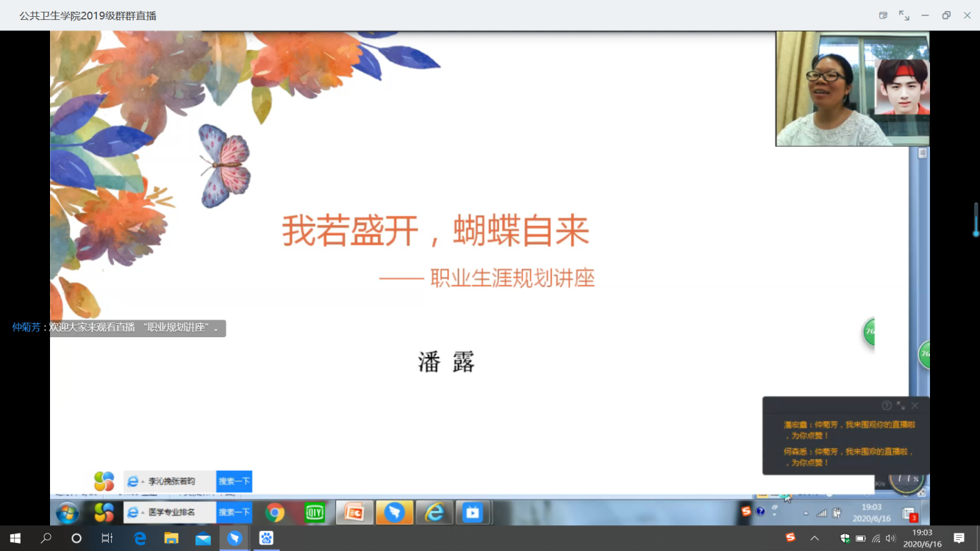Image resolution: width=980 pixels, height=551 pixels.
Task: Open Baidu app from the taskbar
Action: coord(266,539)
